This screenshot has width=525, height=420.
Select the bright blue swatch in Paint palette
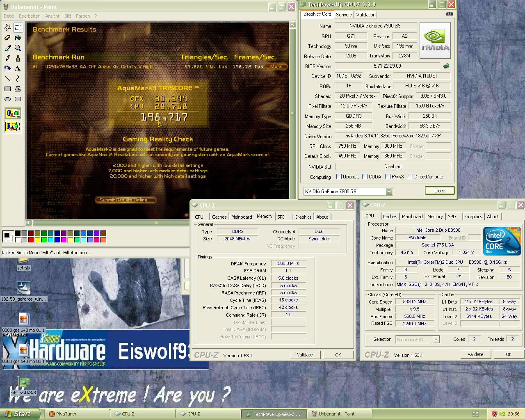(57, 240)
